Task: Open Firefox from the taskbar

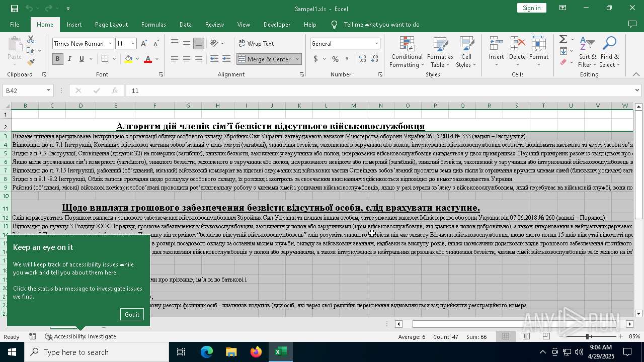Action: (x=256, y=352)
